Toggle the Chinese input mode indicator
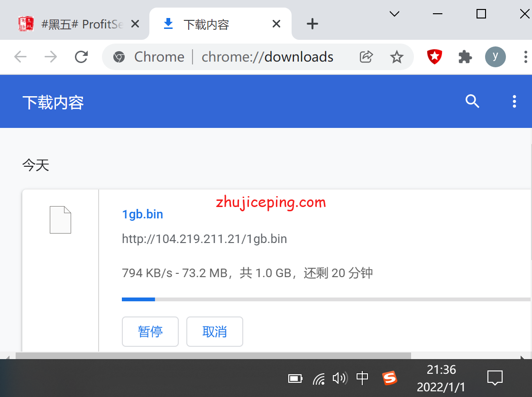Viewport: 532px width, 397px height. pos(362,378)
